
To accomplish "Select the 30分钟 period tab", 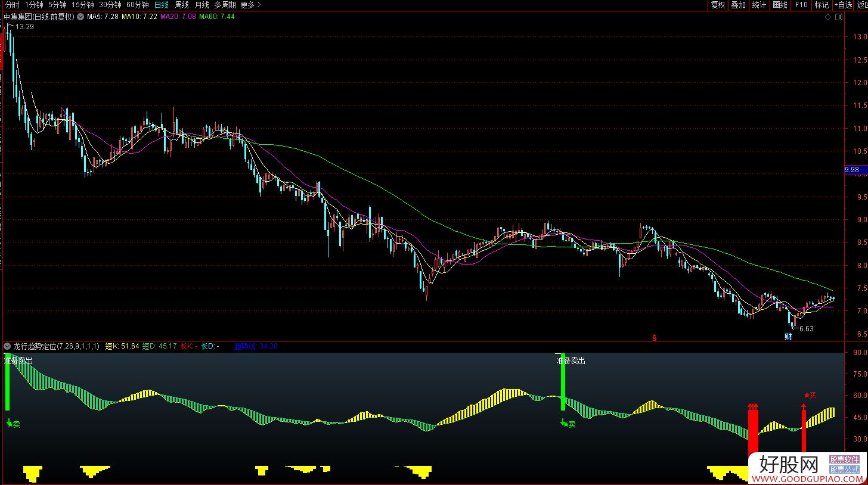I will tap(110, 5).
